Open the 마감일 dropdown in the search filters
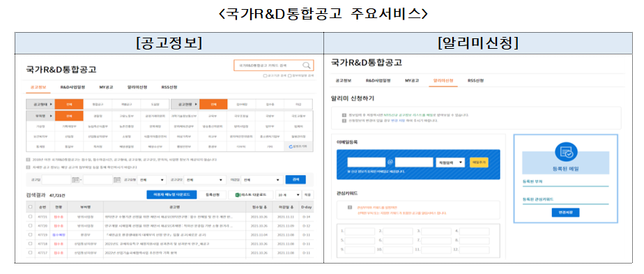Image resolution: width=644 pixels, height=274 pixels. (262, 179)
